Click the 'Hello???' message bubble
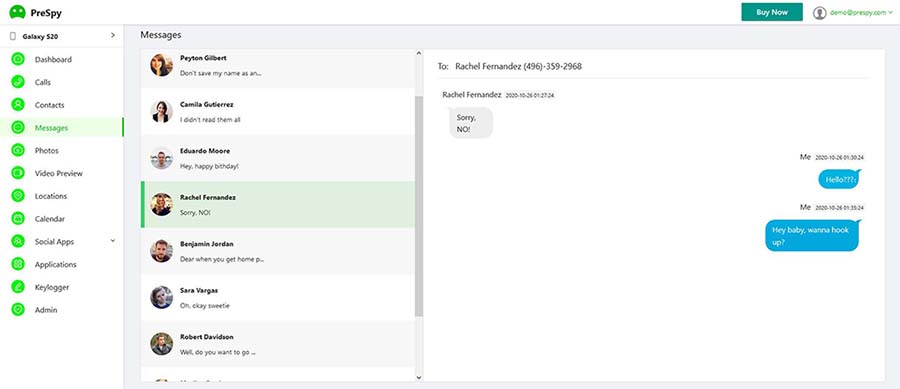 [840, 180]
